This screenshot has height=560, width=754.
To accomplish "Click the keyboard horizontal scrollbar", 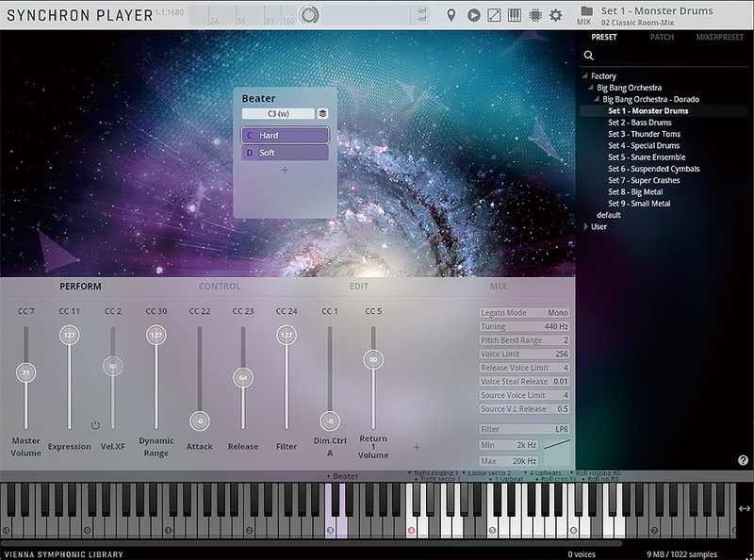I will 312,544.
